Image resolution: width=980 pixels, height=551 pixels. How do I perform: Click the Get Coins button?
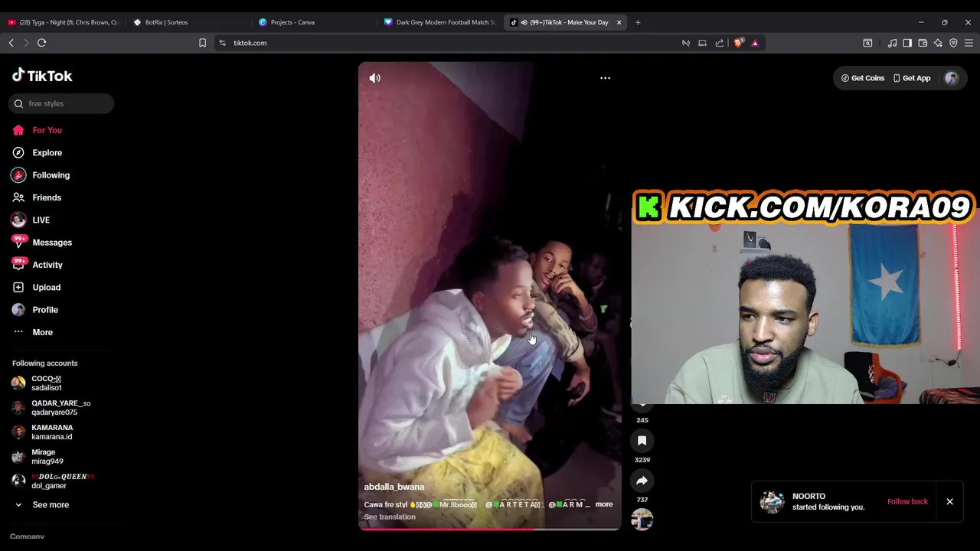click(x=862, y=78)
